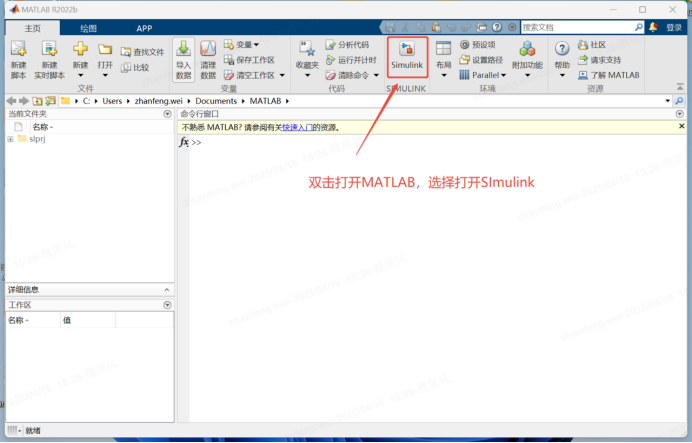Click the Open (打开) folder icon
The height and width of the screenshot is (443, 692).
pos(105,49)
